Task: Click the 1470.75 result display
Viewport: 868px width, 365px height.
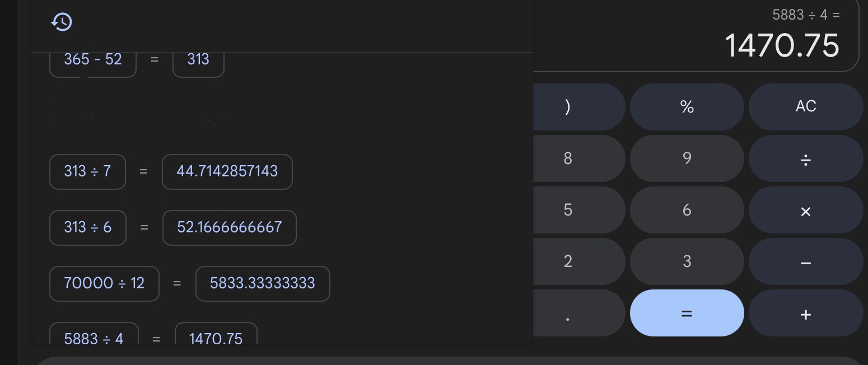Action: pos(782,45)
